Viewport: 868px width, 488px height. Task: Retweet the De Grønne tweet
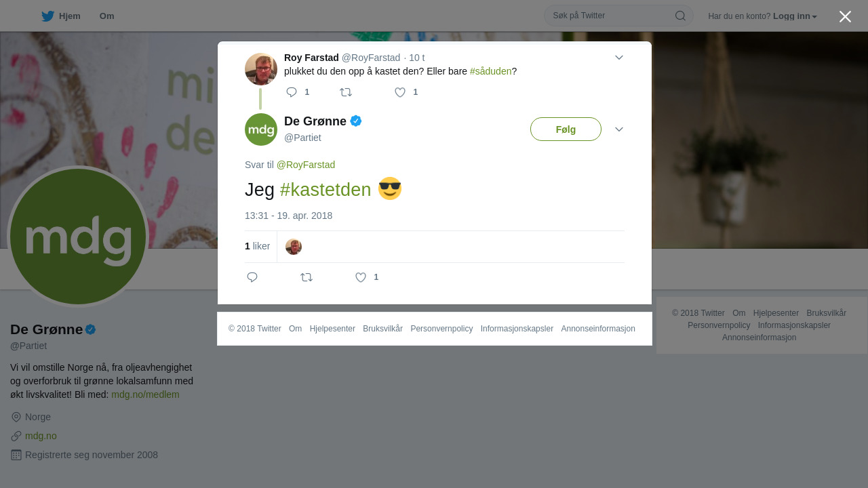(307, 277)
